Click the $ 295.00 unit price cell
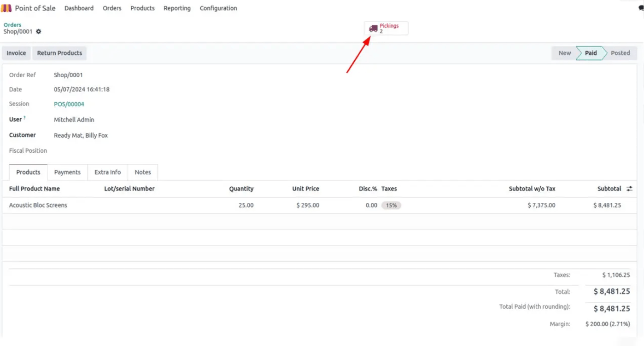The height and width of the screenshot is (346, 644). 308,205
